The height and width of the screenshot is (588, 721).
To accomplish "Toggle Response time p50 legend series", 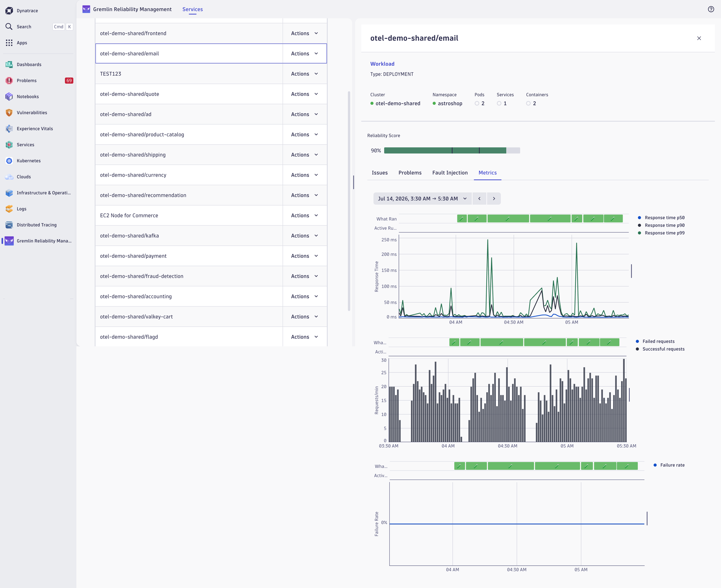I will click(x=661, y=218).
